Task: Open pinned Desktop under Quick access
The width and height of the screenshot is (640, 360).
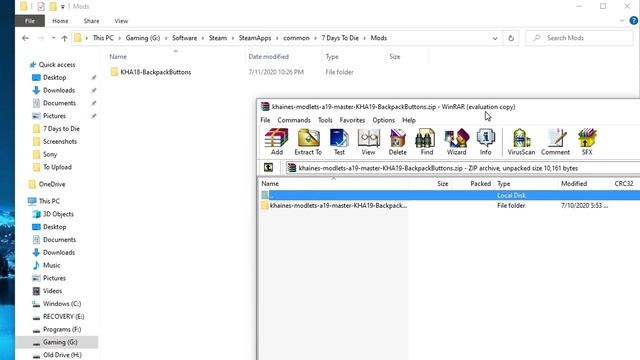Action: [54, 78]
